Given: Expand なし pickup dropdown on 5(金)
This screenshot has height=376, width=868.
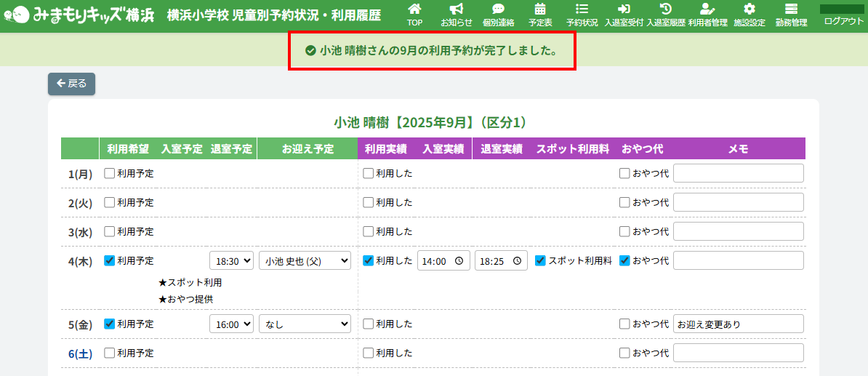Looking at the screenshot, I should click(x=305, y=324).
